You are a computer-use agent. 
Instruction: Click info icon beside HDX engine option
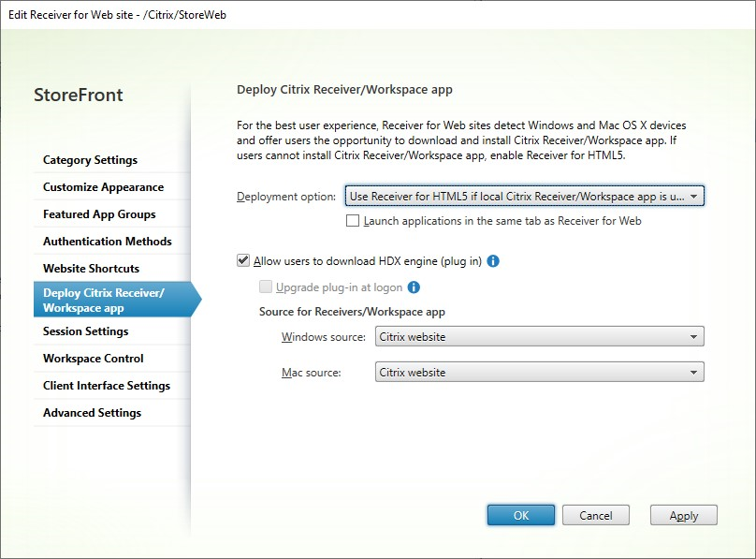[x=493, y=261]
